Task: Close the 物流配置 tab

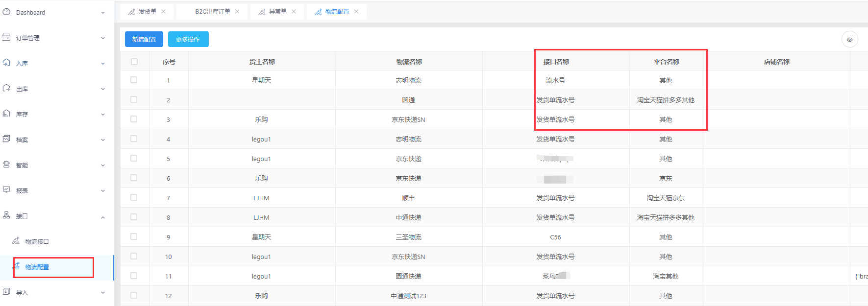Action: click(356, 12)
